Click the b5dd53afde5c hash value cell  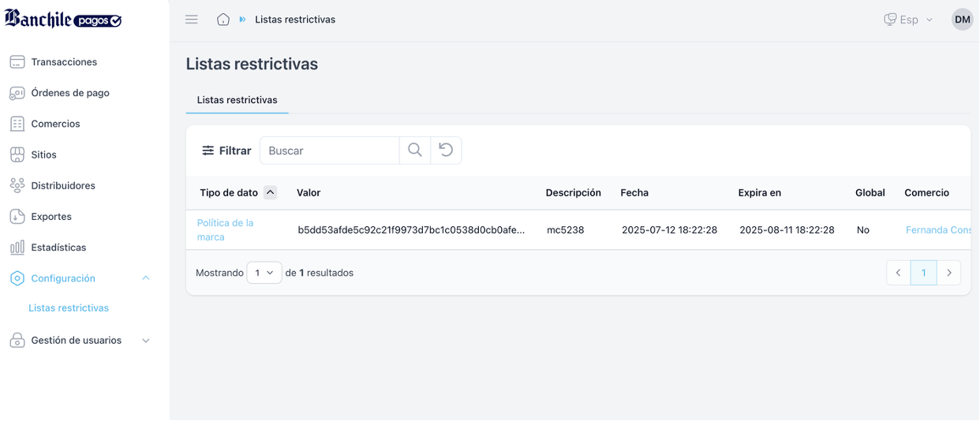click(x=411, y=230)
